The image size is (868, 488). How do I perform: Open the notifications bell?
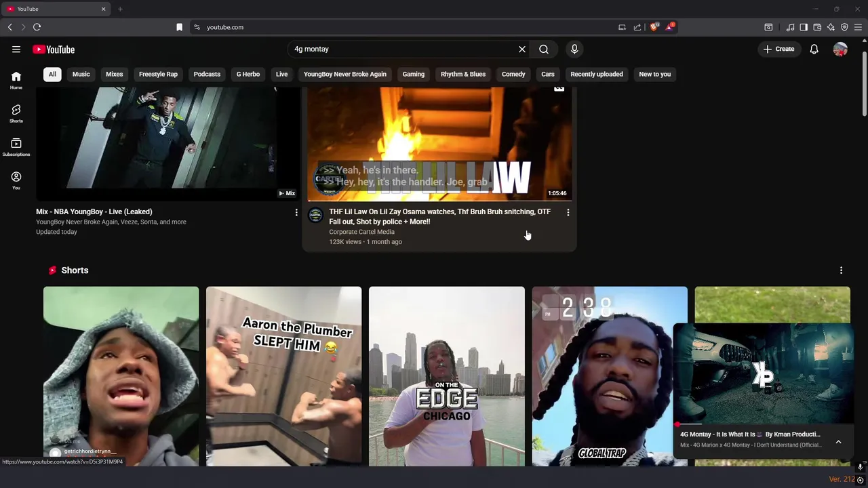814,49
